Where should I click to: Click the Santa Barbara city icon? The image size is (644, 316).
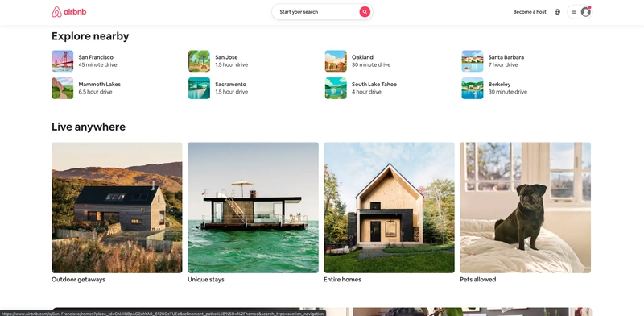click(473, 61)
